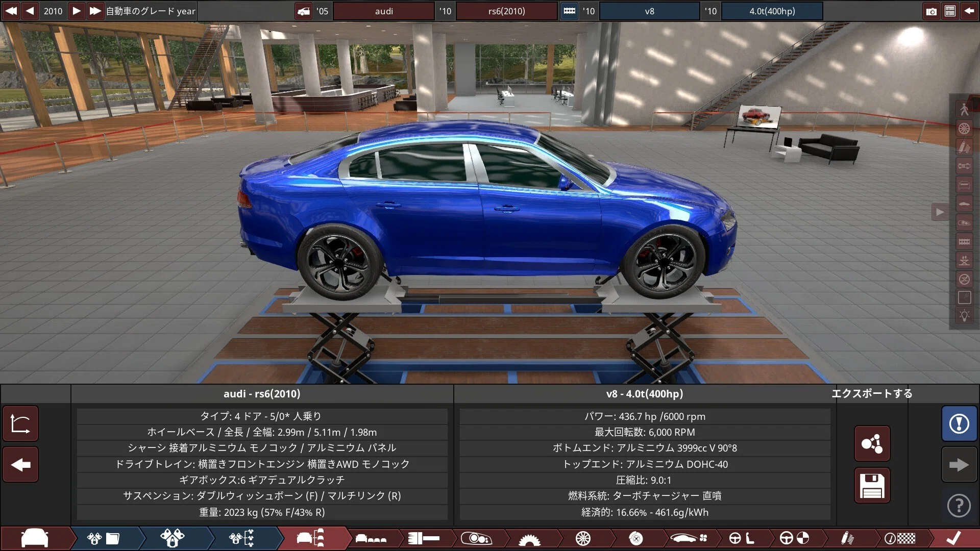Click the car icon beside '05

tap(304, 11)
